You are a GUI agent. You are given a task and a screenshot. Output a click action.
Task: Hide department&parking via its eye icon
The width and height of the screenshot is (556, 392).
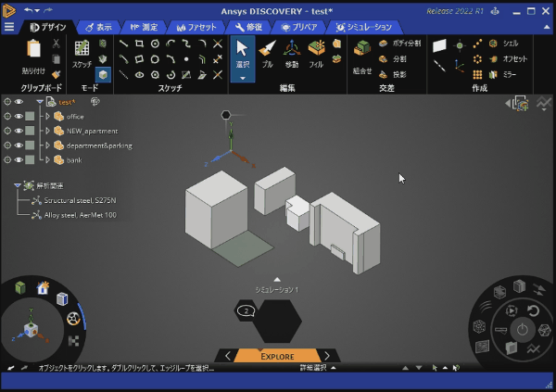19,145
